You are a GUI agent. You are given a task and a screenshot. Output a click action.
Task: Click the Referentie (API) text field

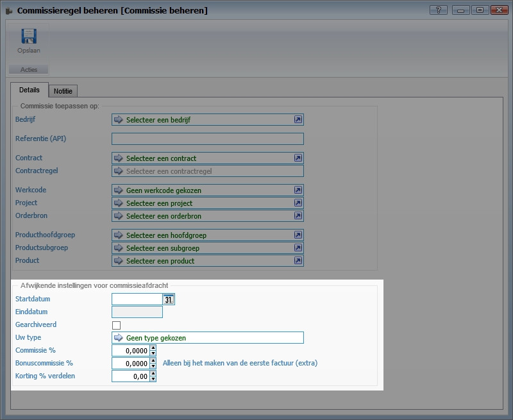(x=207, y=139)
